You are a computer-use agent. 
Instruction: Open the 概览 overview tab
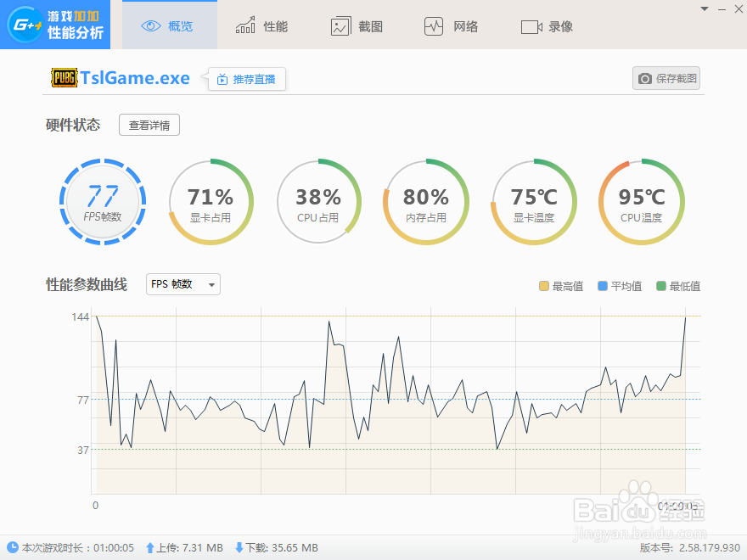coord(170,25)
